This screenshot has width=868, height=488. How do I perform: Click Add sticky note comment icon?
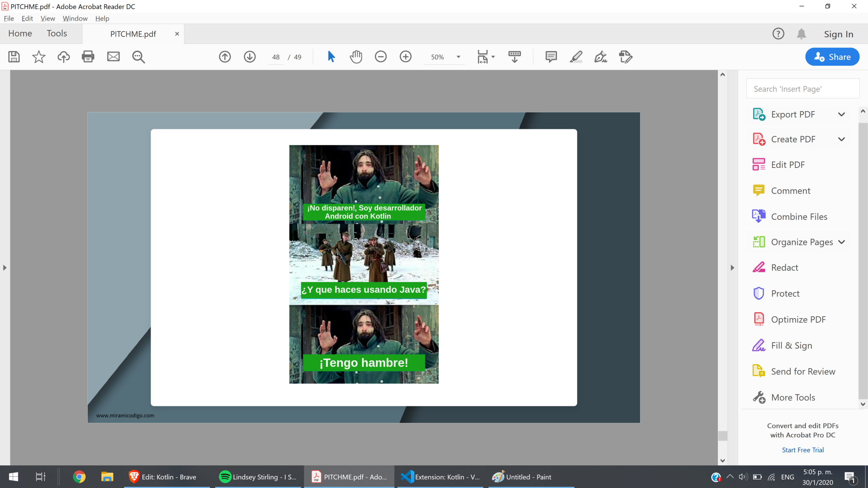(x=551, y=57)
